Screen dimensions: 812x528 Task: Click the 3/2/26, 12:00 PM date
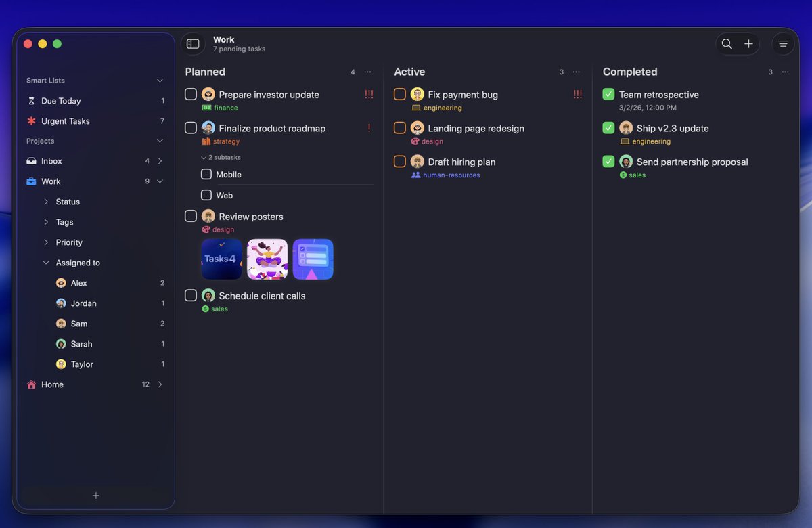[648, 108]
